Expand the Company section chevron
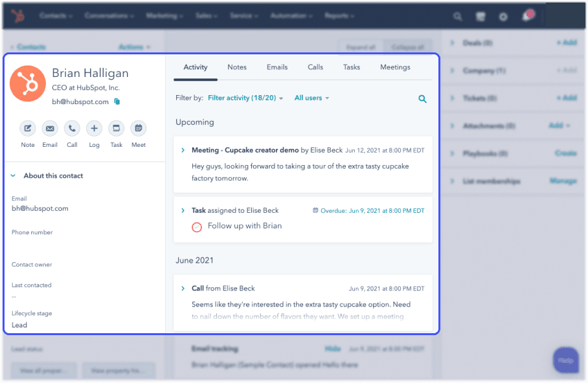588x383 pixels. click(x=452, y=71)
